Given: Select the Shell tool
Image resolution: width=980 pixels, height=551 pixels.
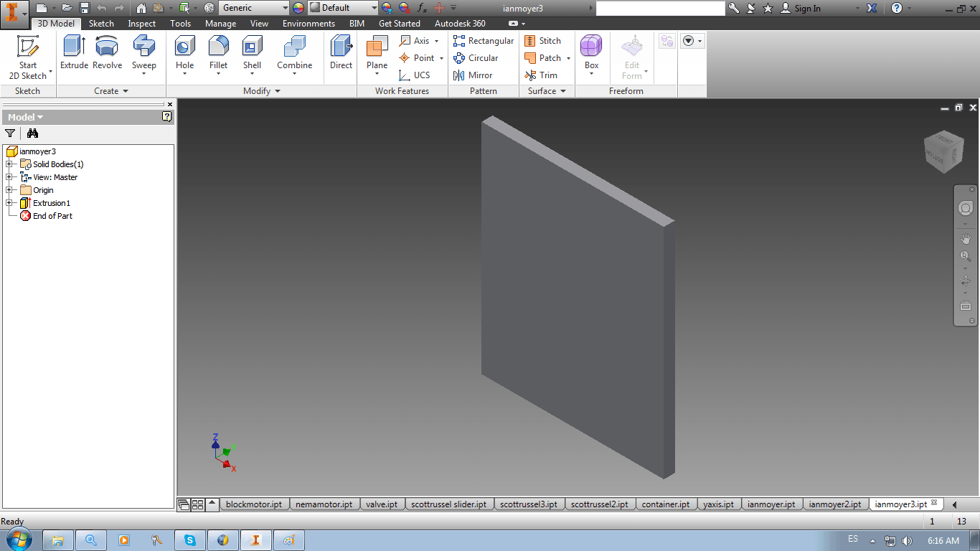Looking at the screenshot, I should point(252,56).
